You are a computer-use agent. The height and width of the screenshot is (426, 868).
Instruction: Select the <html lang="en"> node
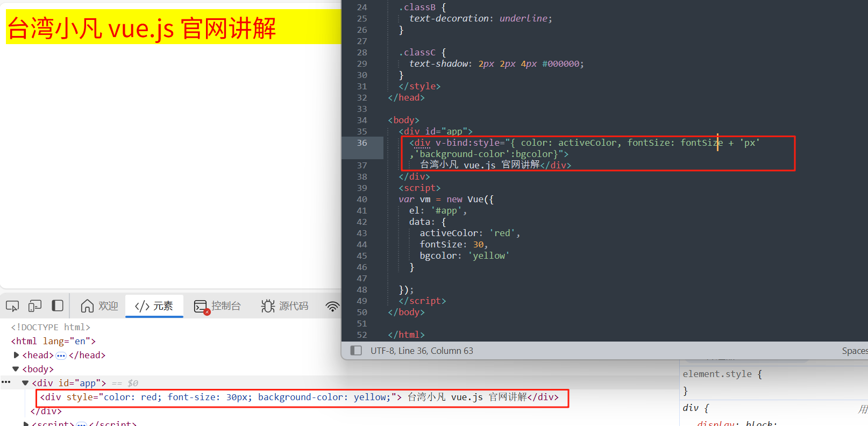[53, 341]
